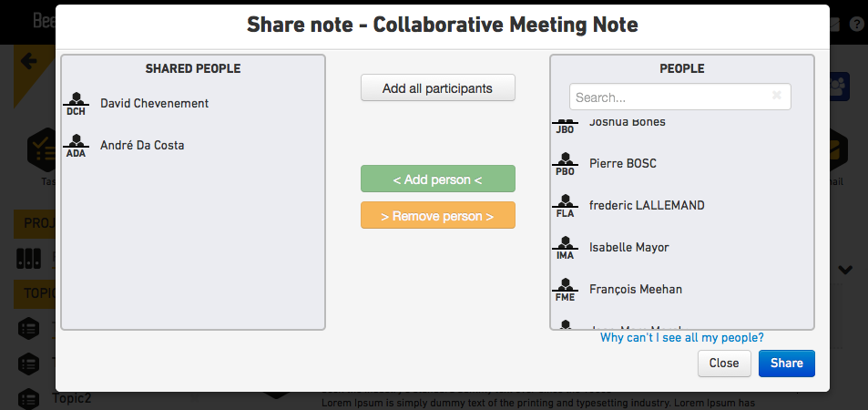Click the blue Share button
868x410 pixels.
(787, 364)
